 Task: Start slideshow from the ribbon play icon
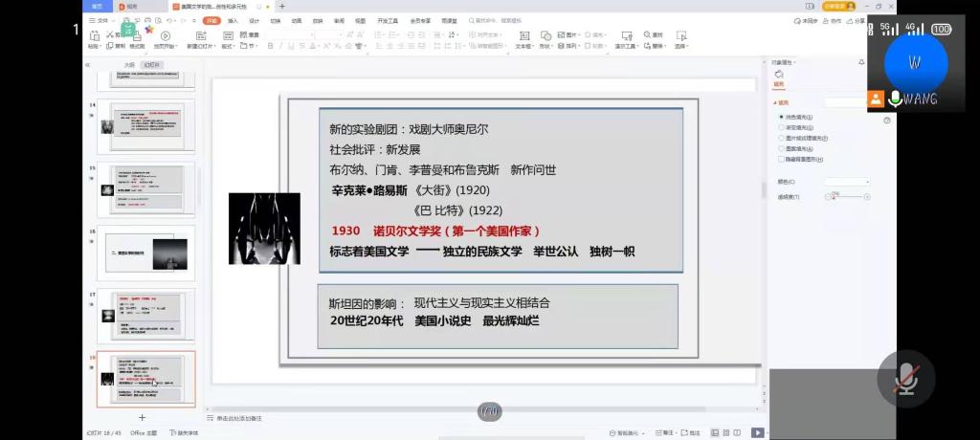pyautogui.click(x=165, y=35)
